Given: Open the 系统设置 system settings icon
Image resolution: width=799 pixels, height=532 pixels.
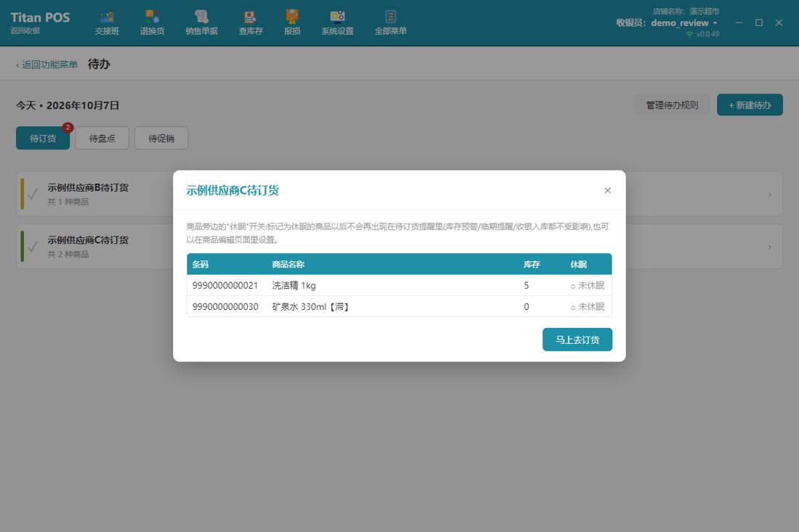Looking at the screenshot, I should pyautogui.click(x=337, y=23).
